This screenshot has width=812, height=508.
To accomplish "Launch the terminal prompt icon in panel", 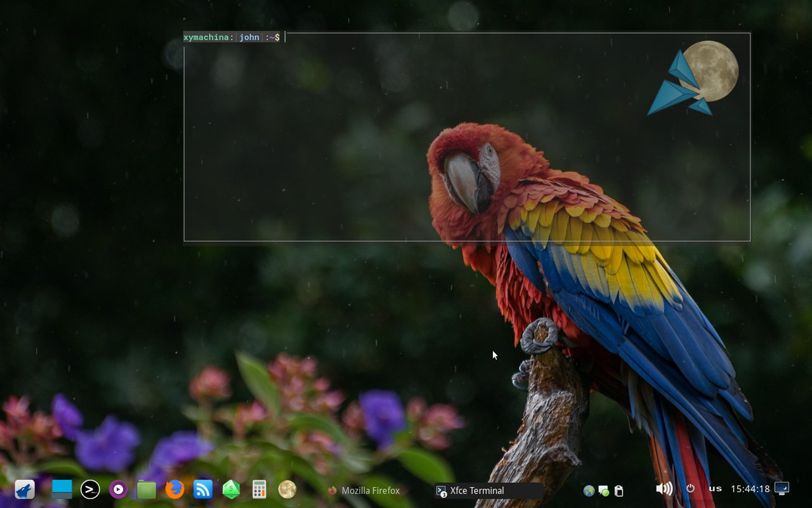I will [x=90, y=489].
